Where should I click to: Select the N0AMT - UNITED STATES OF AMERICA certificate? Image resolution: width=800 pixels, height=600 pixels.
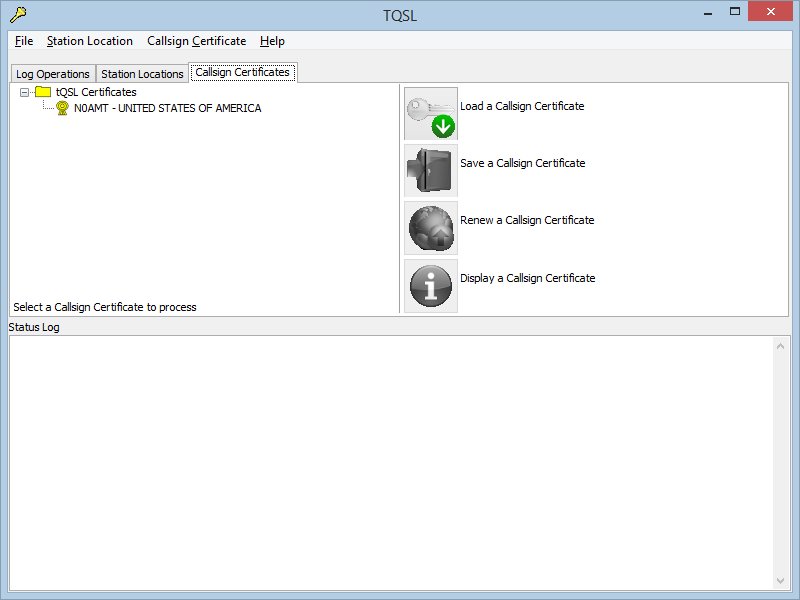[x=167, y=108]
